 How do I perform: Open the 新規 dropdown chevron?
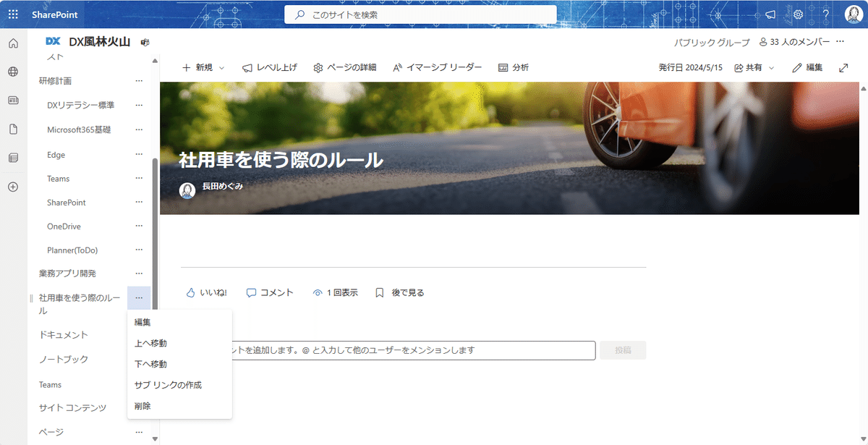point(221,67)
